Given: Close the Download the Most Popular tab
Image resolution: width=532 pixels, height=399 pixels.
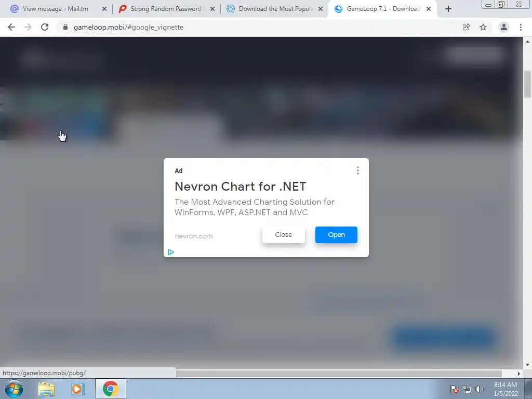Looking at the screenshot, I should pyautogui.click(x=321, y=9).
